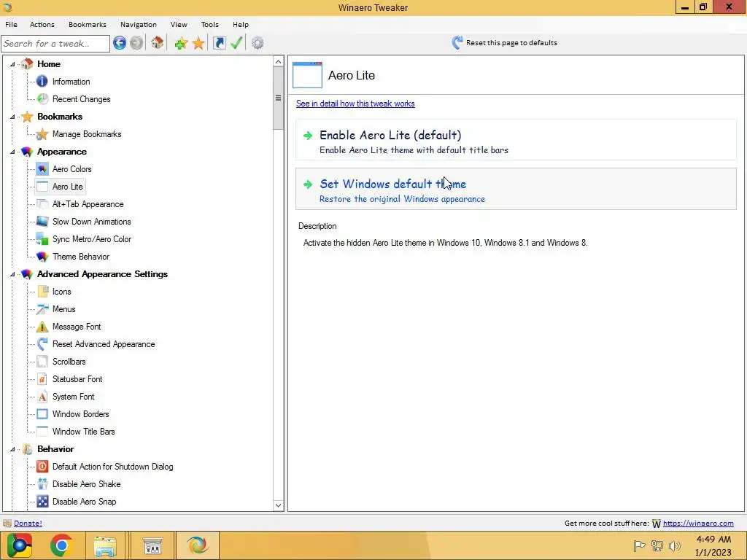Image resolution: width=747 pixels, height=560 pixels.
Task: Click Sync Metro/Aero Color icon
Action: 42,239
